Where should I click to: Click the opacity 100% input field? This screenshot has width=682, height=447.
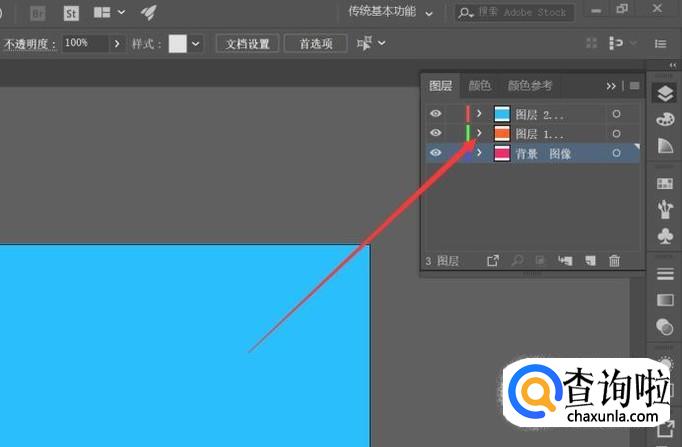pyautogui.click(x=85, y=43)
